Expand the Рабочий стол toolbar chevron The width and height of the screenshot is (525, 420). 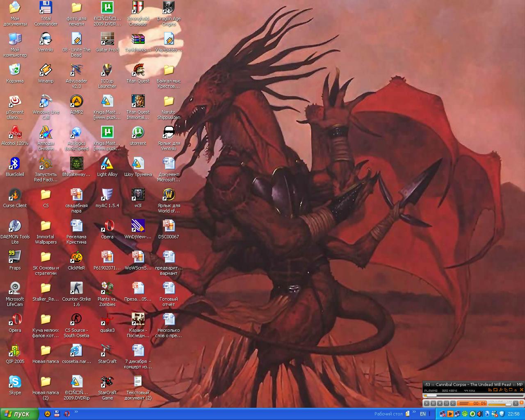coord(413,412)
